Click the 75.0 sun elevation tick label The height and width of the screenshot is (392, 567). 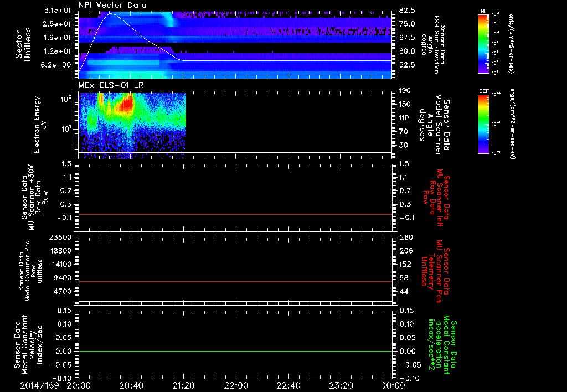407,24
